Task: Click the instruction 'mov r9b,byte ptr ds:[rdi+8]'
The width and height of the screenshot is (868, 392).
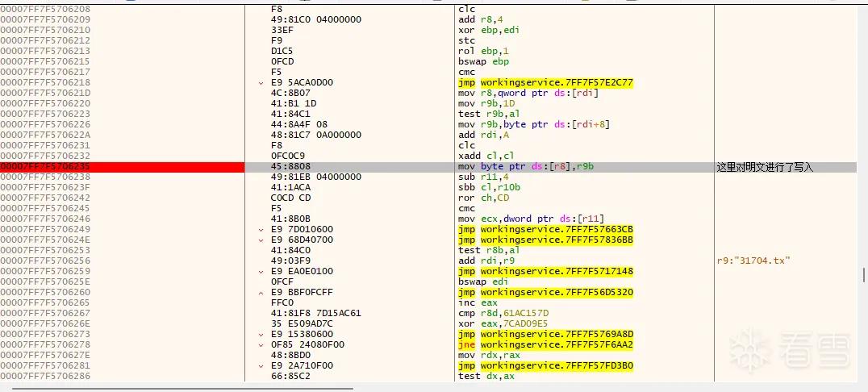Action: coord(534,124)
